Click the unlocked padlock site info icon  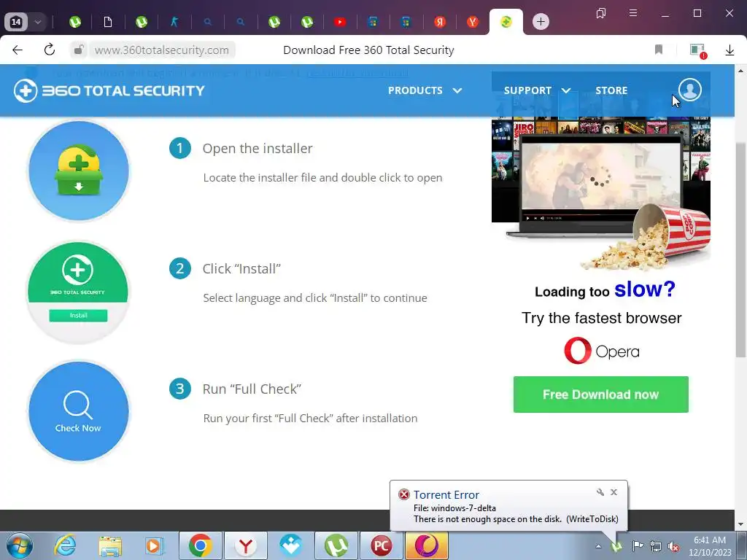pyautogui.click(x=79, y=50)
